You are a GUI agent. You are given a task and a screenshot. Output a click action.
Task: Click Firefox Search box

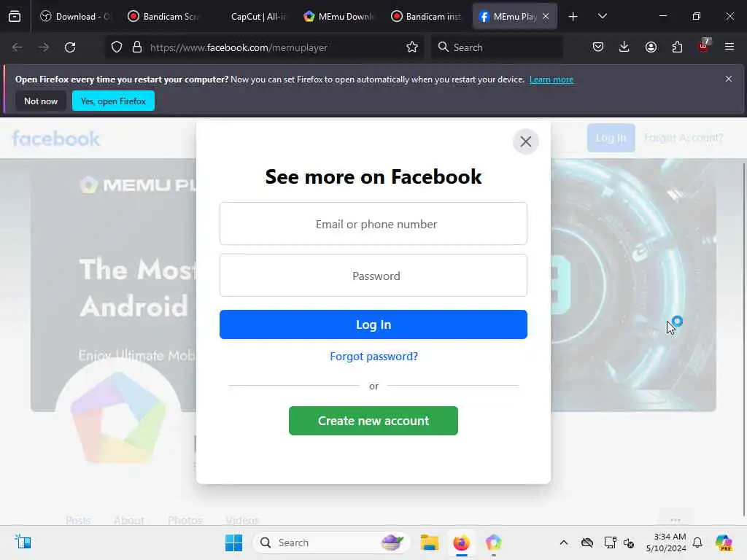click(496, 47)
